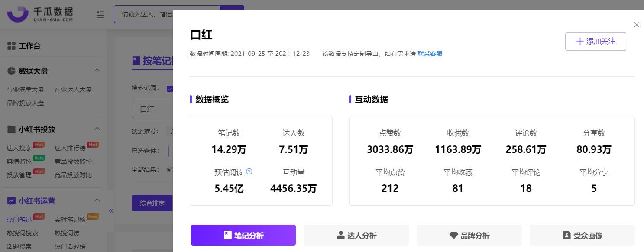Click the tag icon on 品牌分析 tab

tap(453, 235)
